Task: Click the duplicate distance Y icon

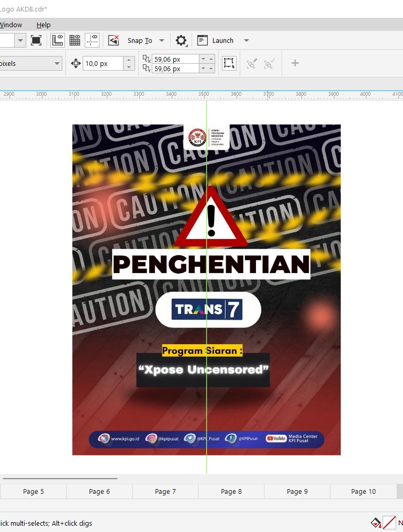Action: (147, 68)
